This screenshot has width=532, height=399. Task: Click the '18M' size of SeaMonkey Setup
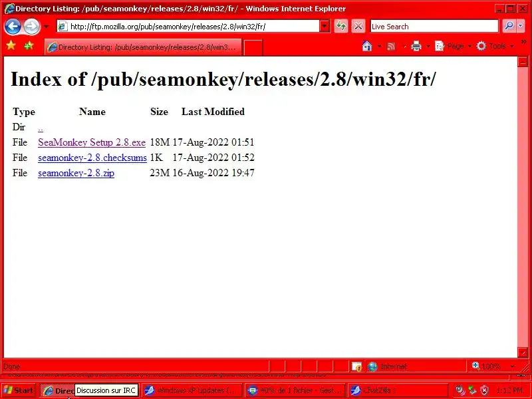pyautogui.click(x=160, y=142)
